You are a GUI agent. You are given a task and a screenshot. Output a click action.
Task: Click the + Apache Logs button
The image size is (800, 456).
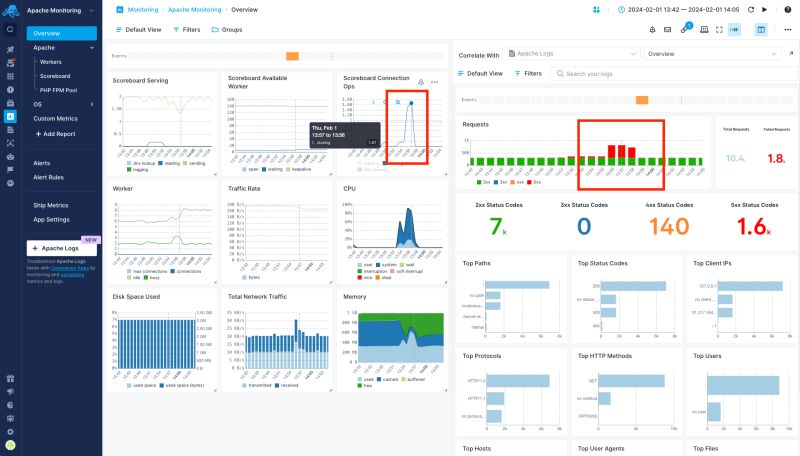pos(62,248)
